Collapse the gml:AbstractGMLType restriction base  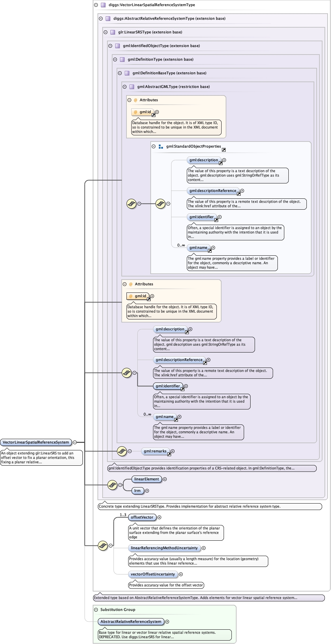pos(125,87)
